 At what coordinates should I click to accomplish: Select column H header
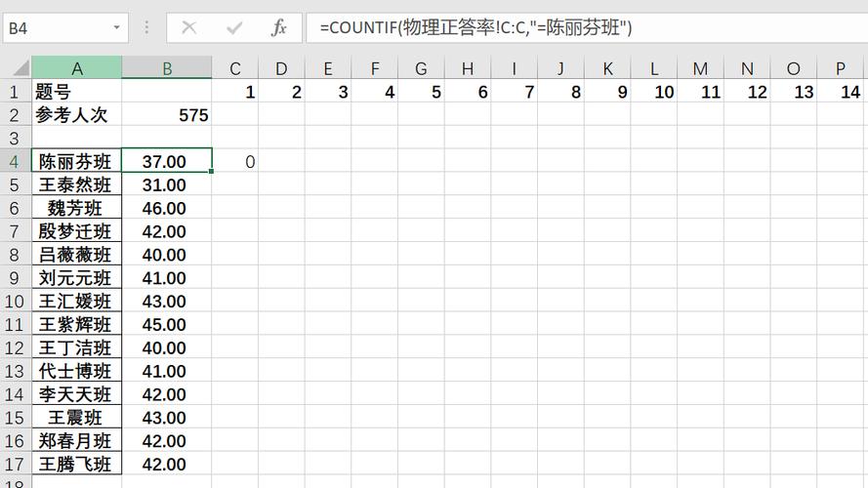(468, 68)
